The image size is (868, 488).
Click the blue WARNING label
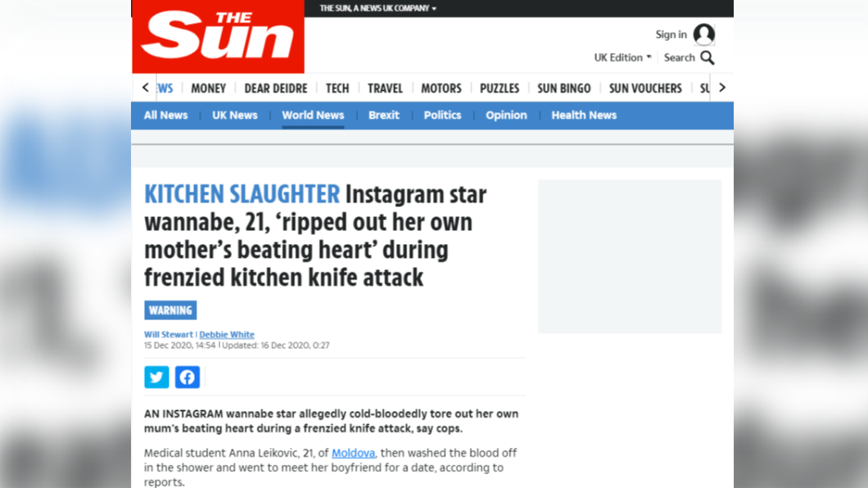coord(170,310)
